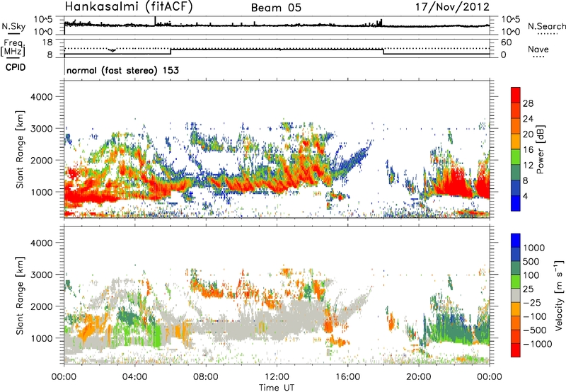Click the light green Velocity segment between 25 and 100
Screen dimensions: 566x392
point(516,282)
